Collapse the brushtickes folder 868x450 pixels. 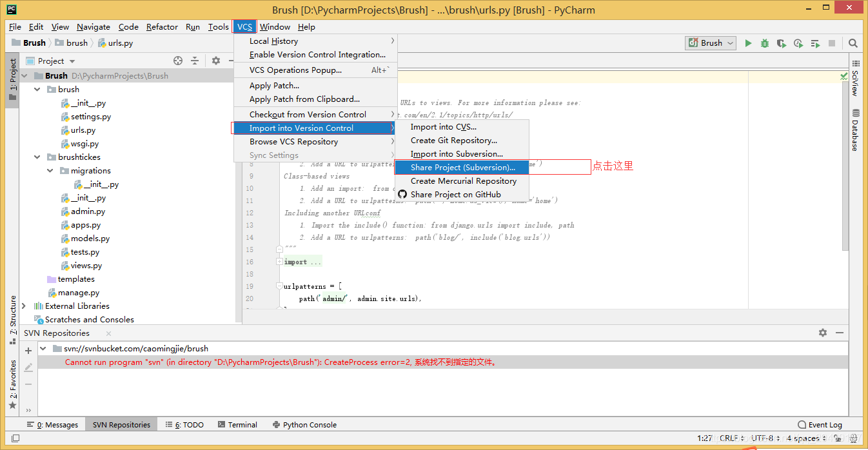[37, 157]
